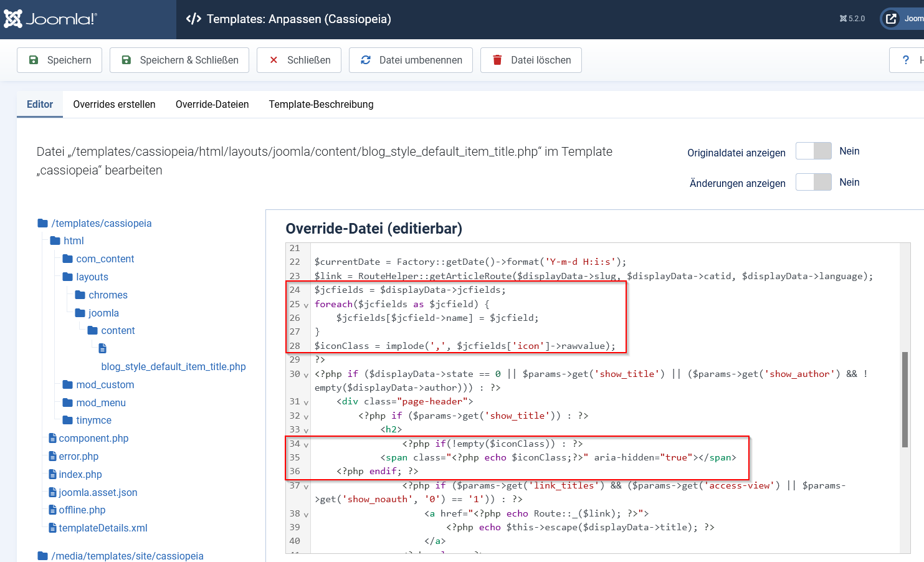Toggle the Originaldatei anzeigen switch
Screen dimensions: 924x562
813,151
